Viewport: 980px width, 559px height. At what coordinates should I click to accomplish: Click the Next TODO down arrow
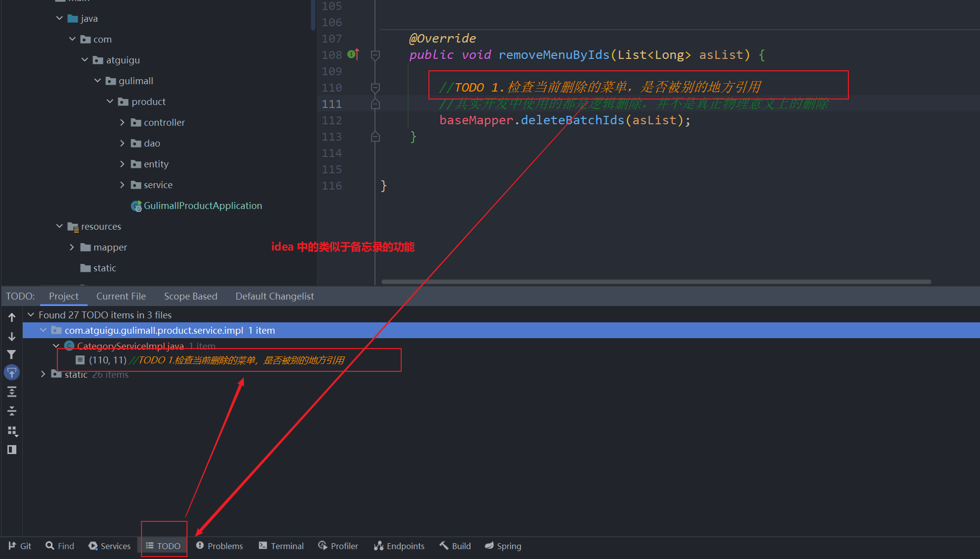[12, 337]
